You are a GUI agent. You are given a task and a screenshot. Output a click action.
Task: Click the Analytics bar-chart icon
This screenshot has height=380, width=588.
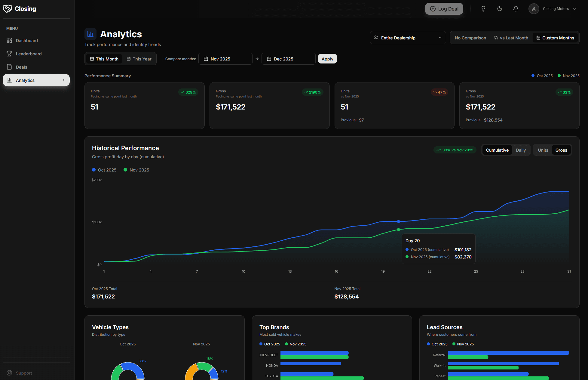coord(9,80)
